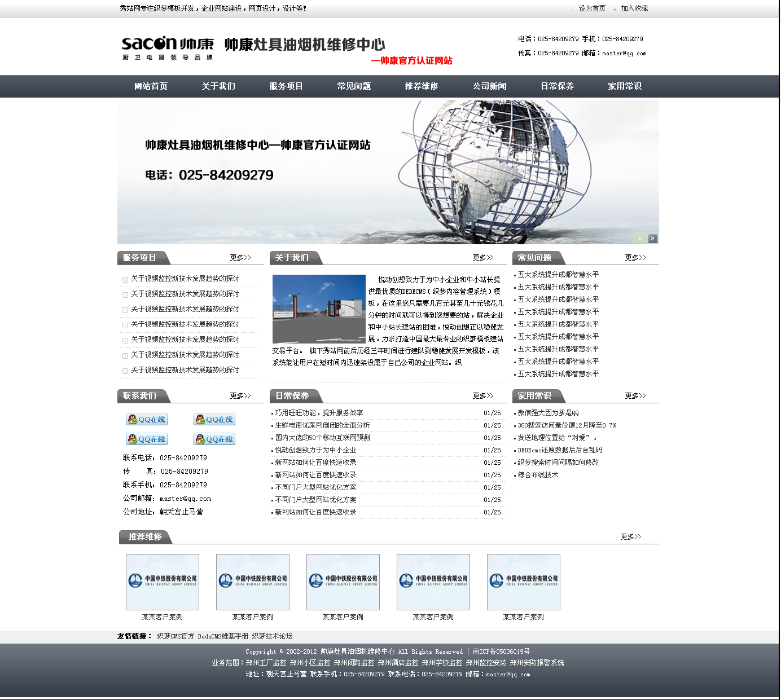Click the 常见问题 section header tab
Viewport: 781px width, 700px height.
pos(538,258)
